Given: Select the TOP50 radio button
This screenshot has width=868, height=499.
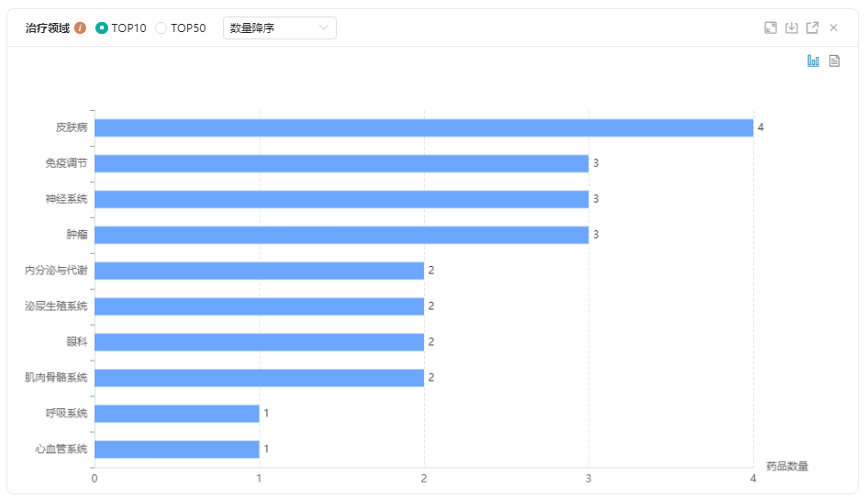Looking at the screenshot, I should [161, 28].
